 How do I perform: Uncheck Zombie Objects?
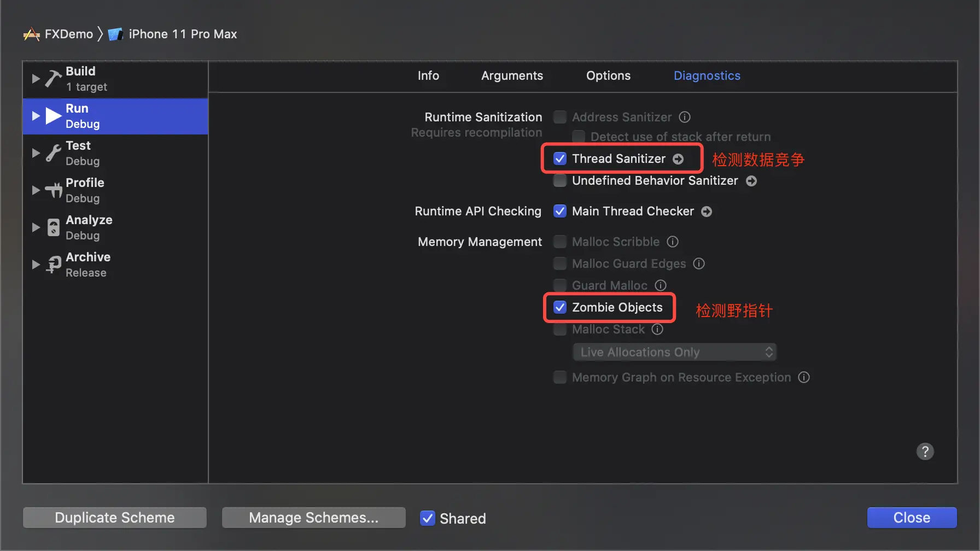(x=560, y=307)
